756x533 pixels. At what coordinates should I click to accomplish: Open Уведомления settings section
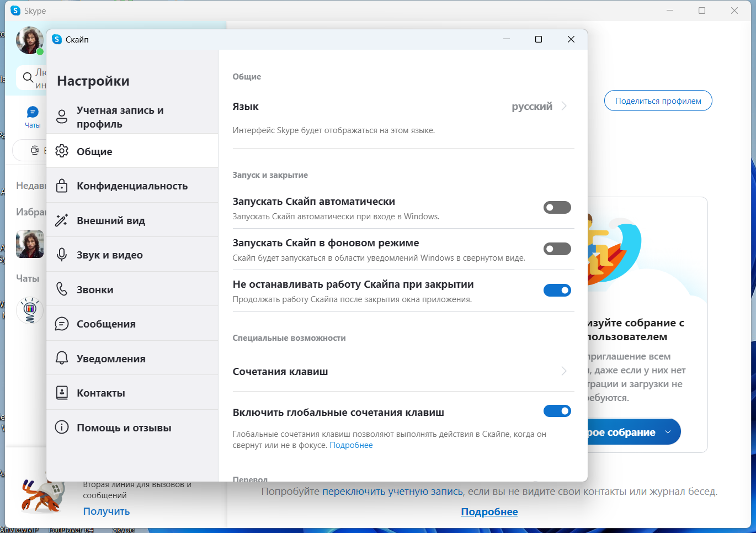click(x=132, y=358)
